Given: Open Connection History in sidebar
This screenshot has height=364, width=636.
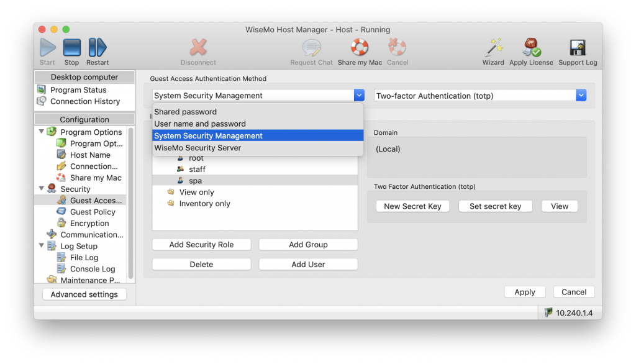Looking at the screenshot, I should 85,101.
